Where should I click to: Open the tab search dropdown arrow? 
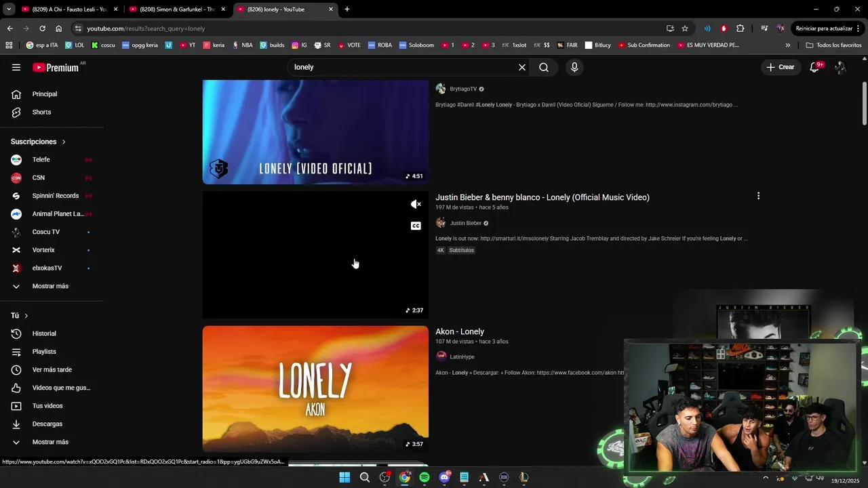click(9, 9)
